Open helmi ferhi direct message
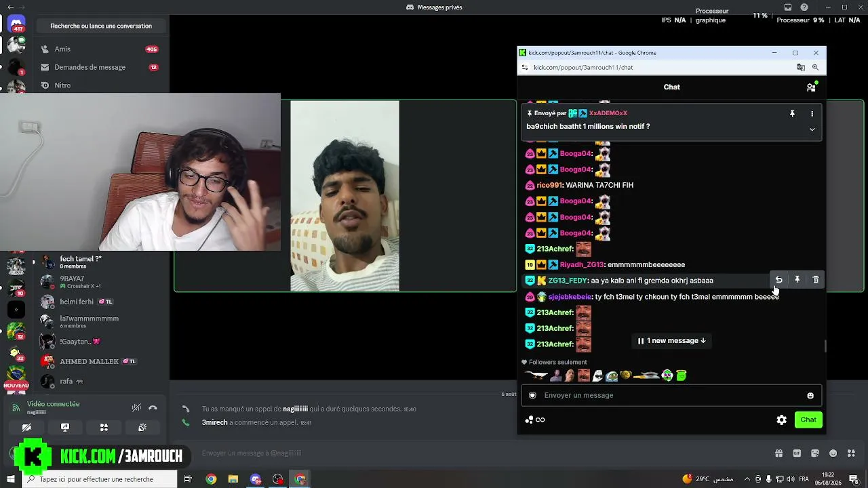This screenshot has width=868, height=488. point(100,302)
